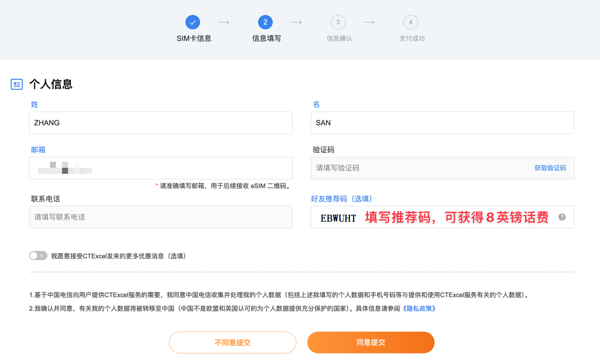Click the step 3 信息确认 circle
600x364 pixels.
(338, 22)
